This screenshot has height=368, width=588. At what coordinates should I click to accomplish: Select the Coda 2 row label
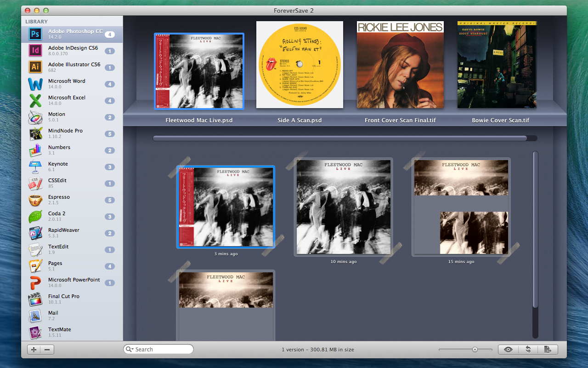(x=57, y=213)
